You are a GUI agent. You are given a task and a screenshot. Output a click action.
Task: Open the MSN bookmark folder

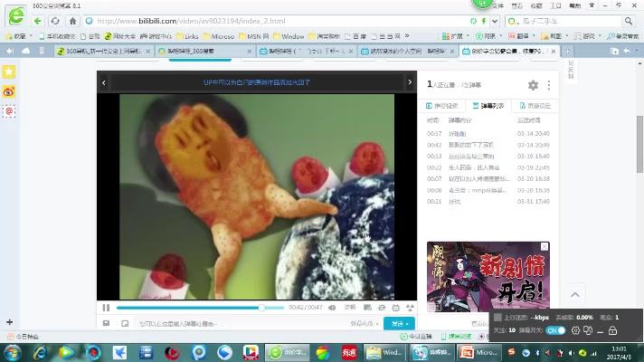(x=253, y=36)
